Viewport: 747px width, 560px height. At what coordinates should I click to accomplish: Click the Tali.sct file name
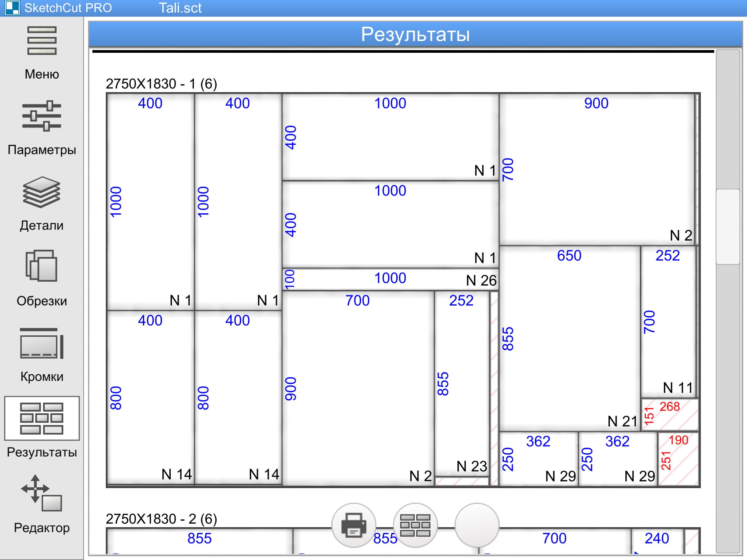coord(180,8)
